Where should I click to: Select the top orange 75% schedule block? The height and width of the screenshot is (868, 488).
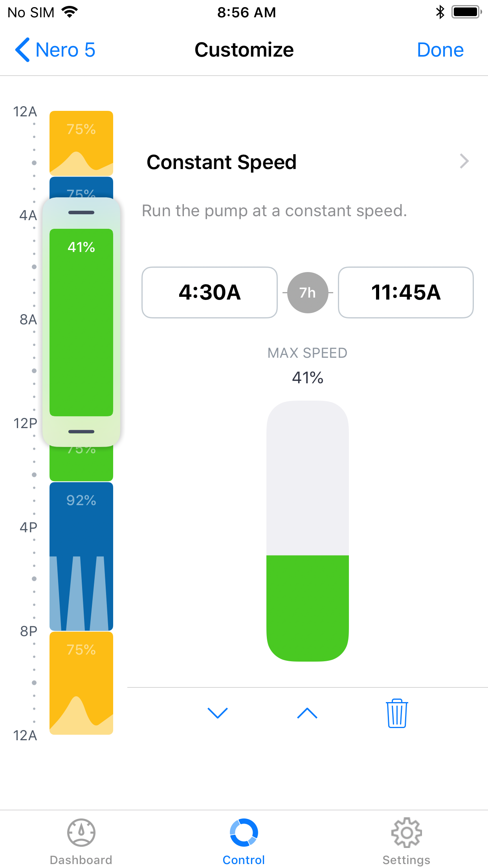pyautogui.click(x=81, y=142)
